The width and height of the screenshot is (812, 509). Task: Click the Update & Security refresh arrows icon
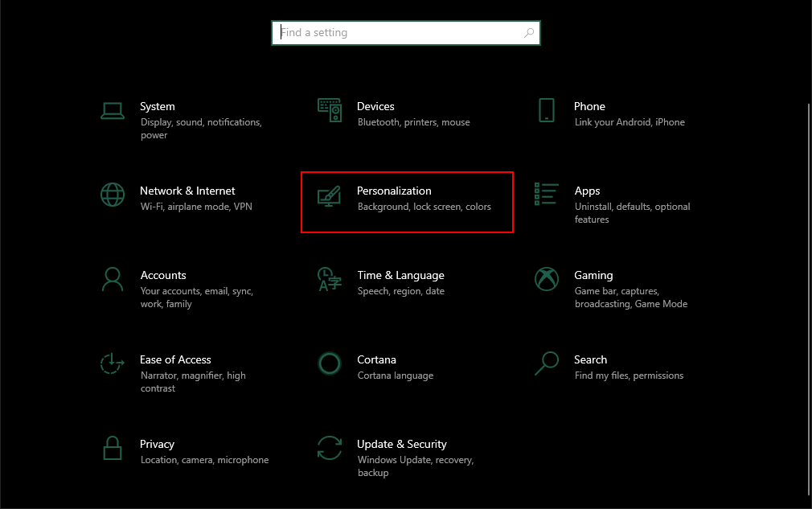[x=330, y=448]
